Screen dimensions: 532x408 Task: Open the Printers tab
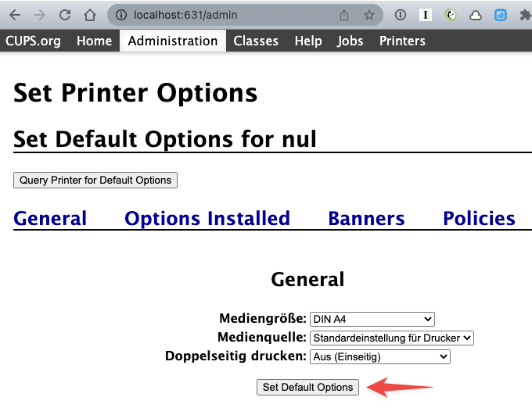click(x=402, y=41)
